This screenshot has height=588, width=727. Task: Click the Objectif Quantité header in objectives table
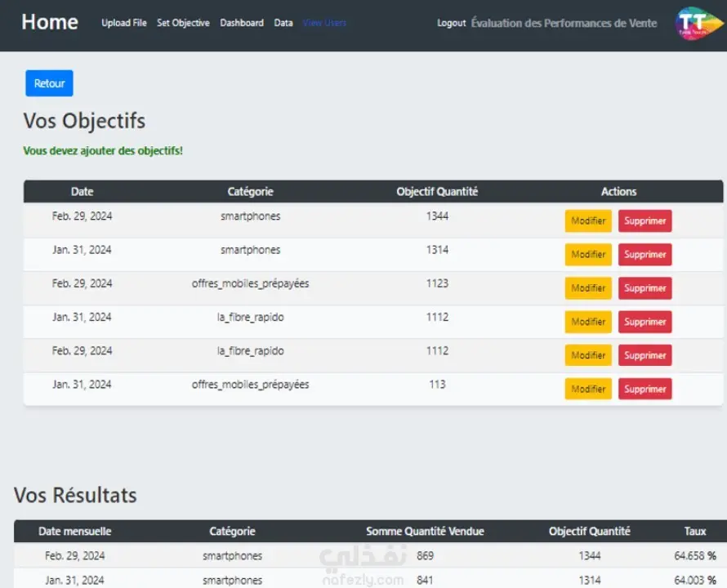pyautogui.click(x=437, y=192)
